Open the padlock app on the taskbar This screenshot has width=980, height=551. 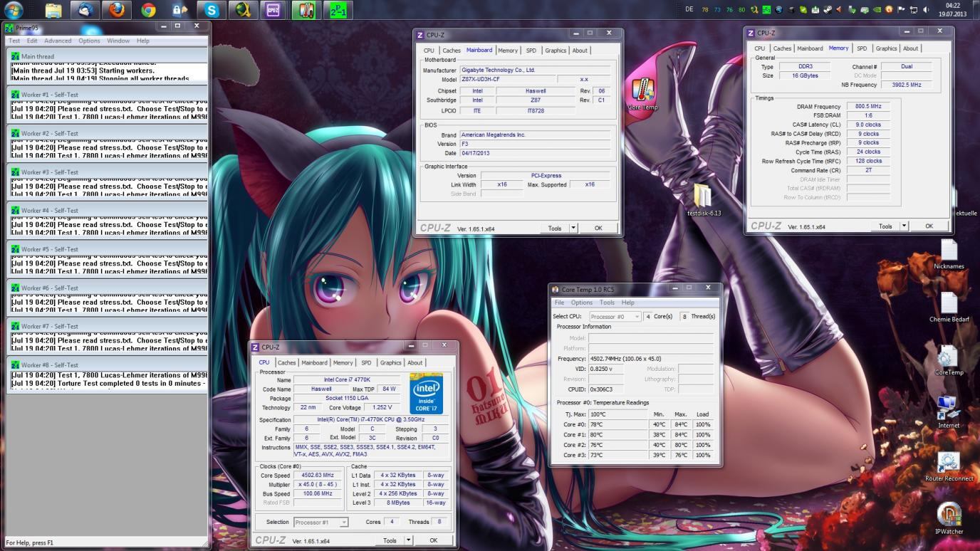179,10
